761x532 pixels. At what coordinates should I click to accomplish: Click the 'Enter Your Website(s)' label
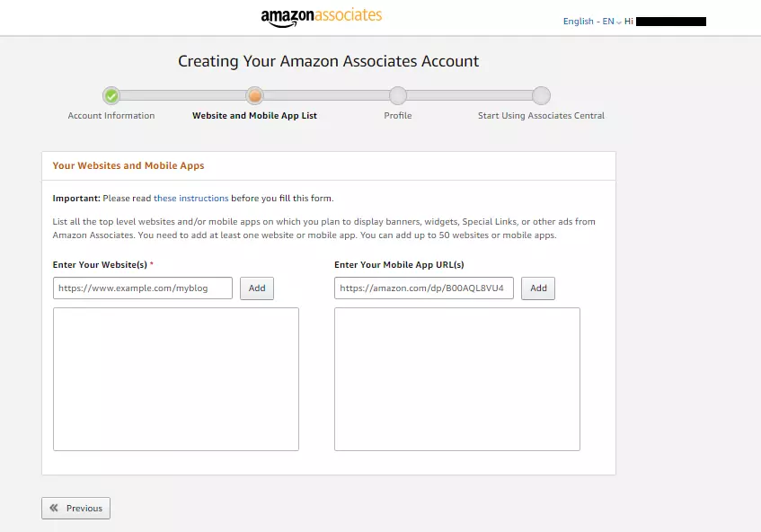click(100, 264)
